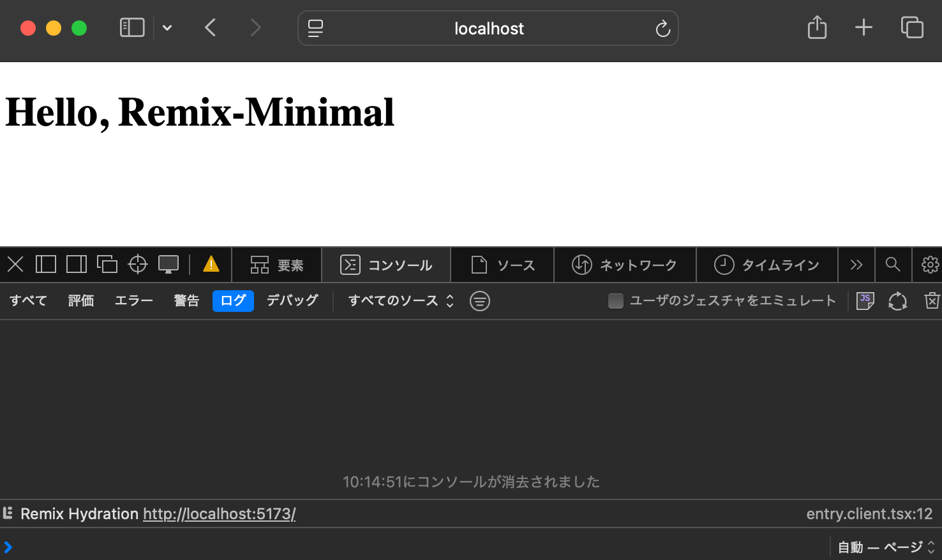
Task: Reload the localhost page
Action: pos(662,29)
